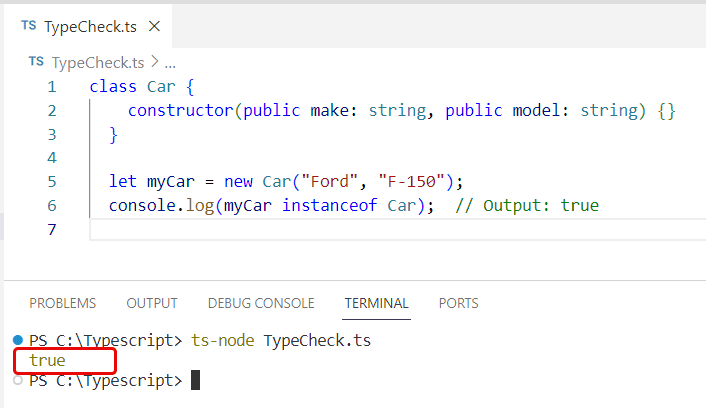Click line number 2 in gutter
The width and height of the screenshot is (706, 408).
click(52, 110)
